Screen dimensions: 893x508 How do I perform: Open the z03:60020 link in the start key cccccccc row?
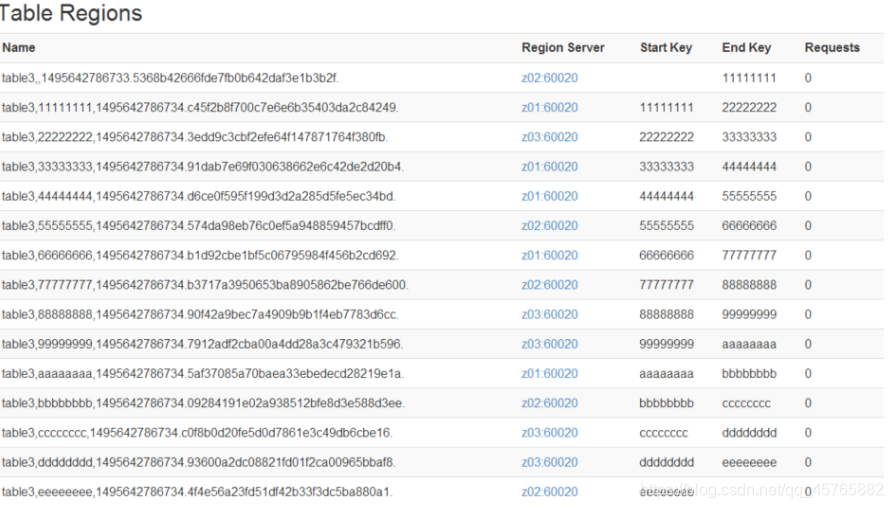click(x=550, y=433)
